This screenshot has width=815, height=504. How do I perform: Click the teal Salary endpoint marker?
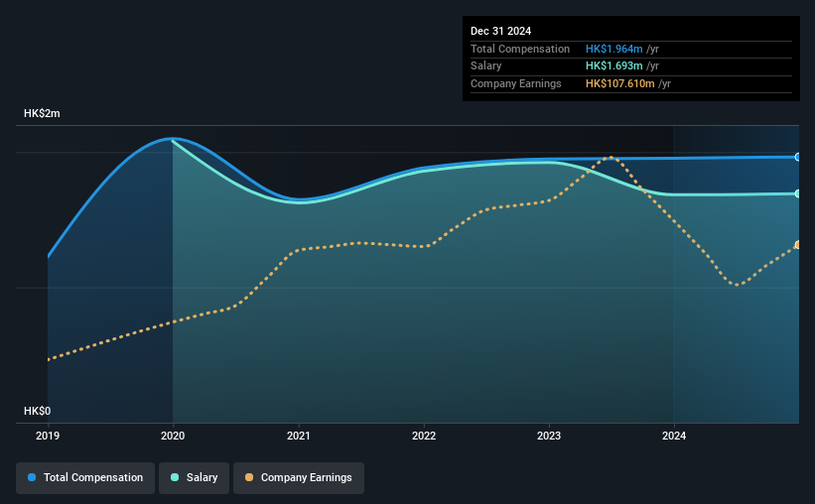point(797,193)
